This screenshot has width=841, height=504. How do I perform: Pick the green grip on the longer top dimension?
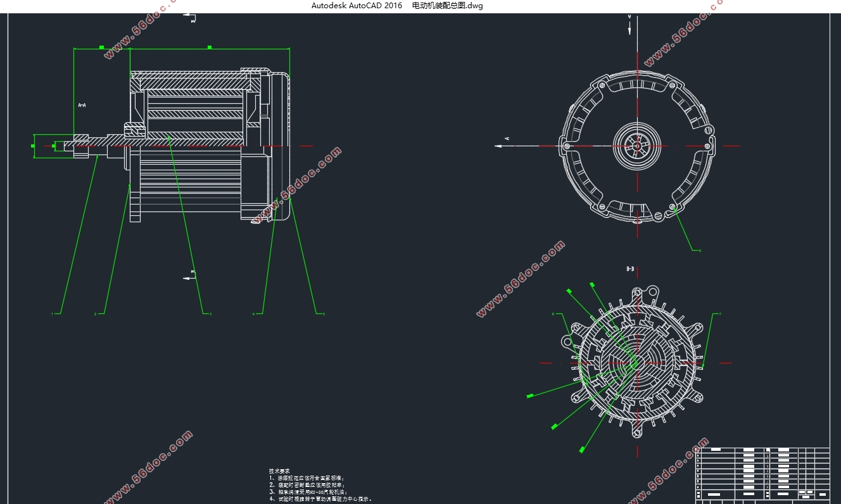(x=209, y=47)
